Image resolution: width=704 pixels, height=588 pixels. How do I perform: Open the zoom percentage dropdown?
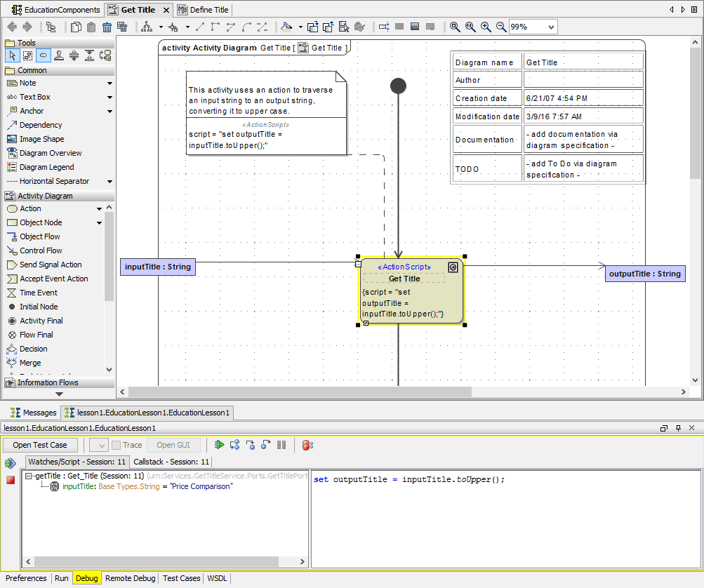(x=550, y=27)
